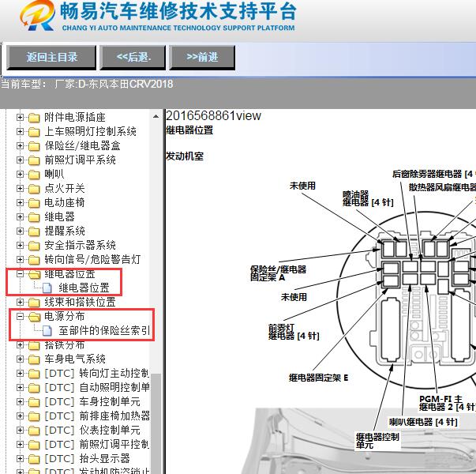Click folder icon for 附件电源插座
476x474 pixels.
click(x=34, y=118)
